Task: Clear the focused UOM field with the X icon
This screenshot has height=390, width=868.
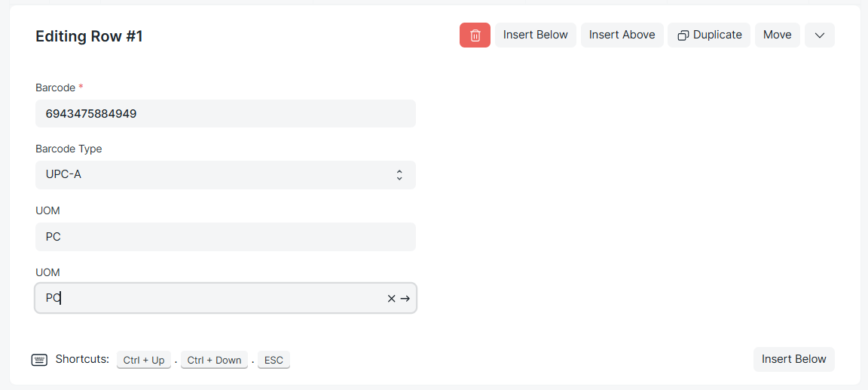Action: 391,299
